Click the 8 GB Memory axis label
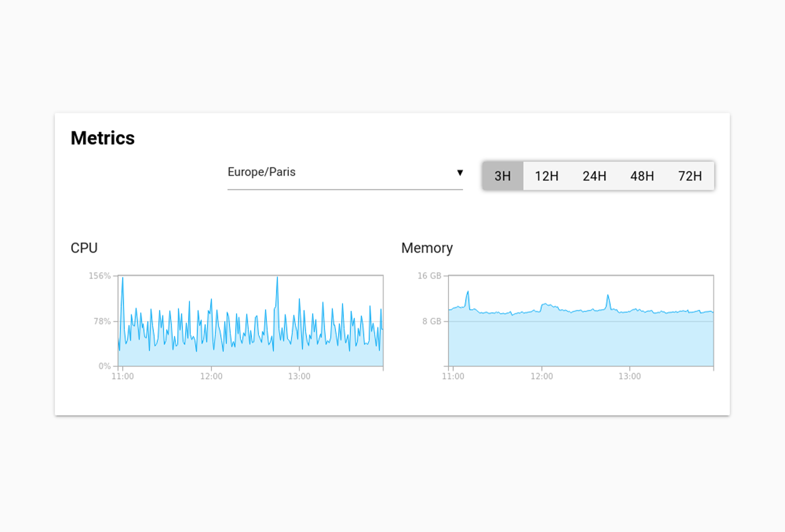The width and height of the screenshot is (785, 532). (432, 321)
